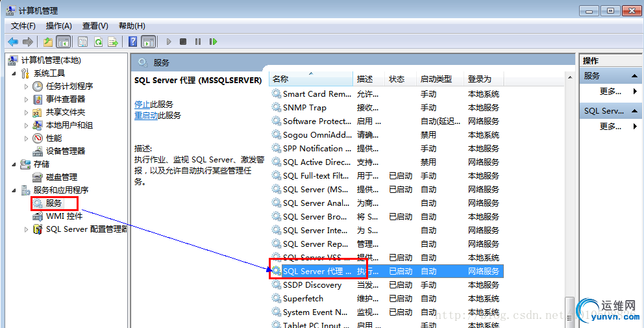Select the SQL Server (MS... service row
The width and height of the screenshot is (644, 328).
click(386, 190)
